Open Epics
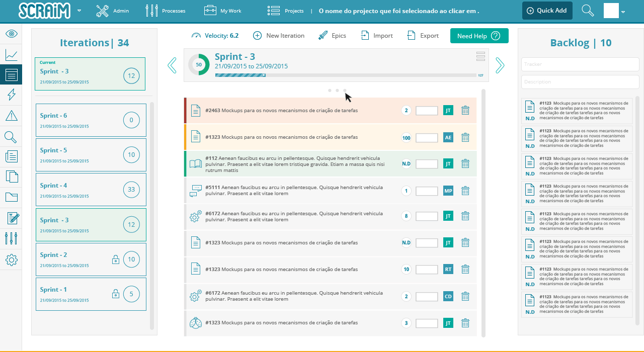 (x=332, y=36)
